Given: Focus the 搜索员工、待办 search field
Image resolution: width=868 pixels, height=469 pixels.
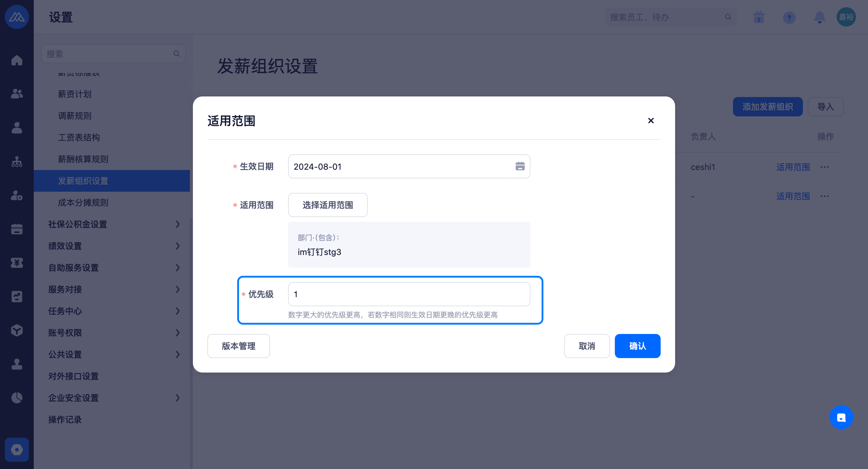Looking at the screenshot, I should [671, 17].
